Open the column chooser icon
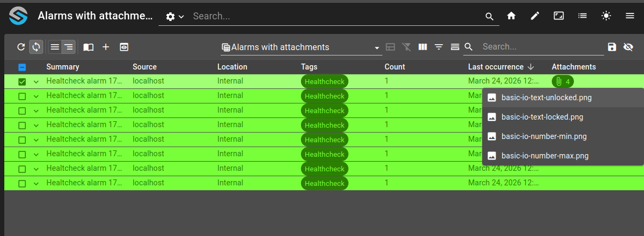The width and height of the screenshot is (644, 236). click(x=423, y=47)
